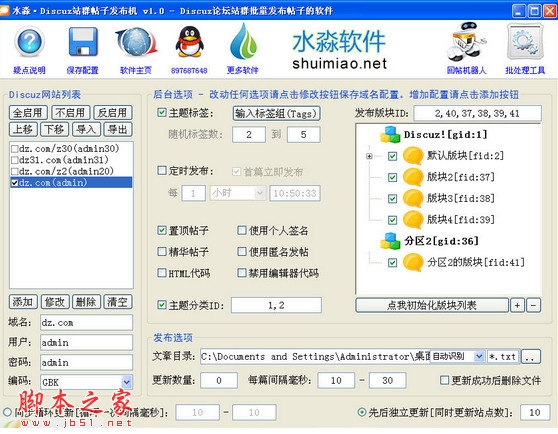
Task: Browse article folder with the .. button
Action: point(531,356)
